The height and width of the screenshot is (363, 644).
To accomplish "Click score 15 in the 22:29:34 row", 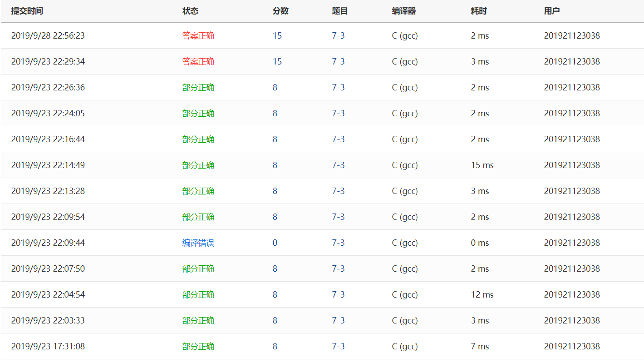I will pos(277,61).
